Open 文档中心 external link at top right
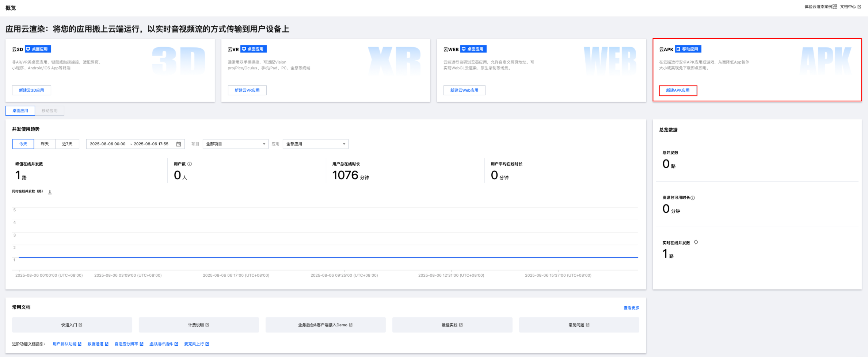868x357 pixels. click(x=850, y=7)
